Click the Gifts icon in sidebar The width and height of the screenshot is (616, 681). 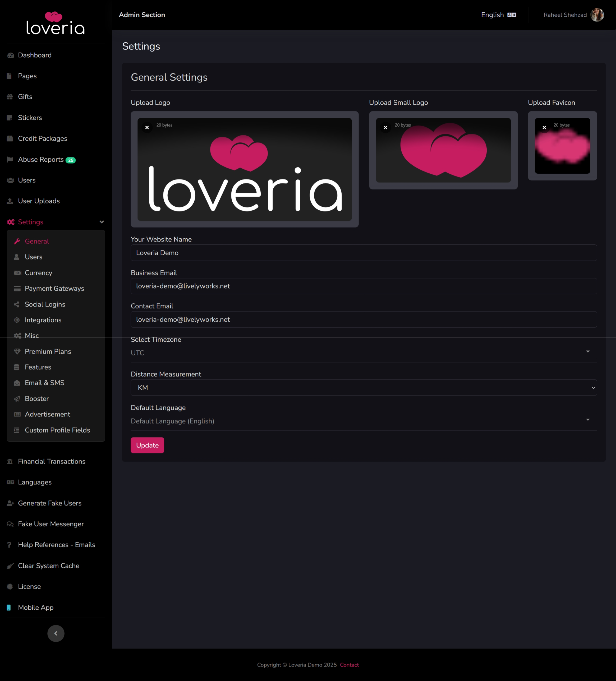coord(10,97)
